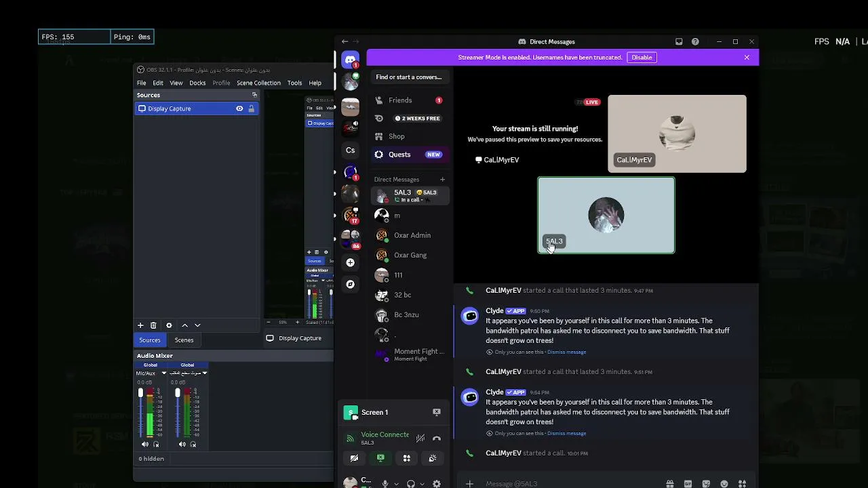
Task: Open Discord help question mark icon
Action: (695, 42)
